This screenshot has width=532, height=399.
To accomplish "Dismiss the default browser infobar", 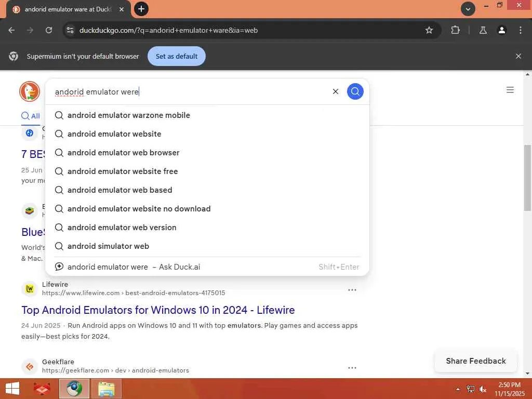I will pos(518,56).
